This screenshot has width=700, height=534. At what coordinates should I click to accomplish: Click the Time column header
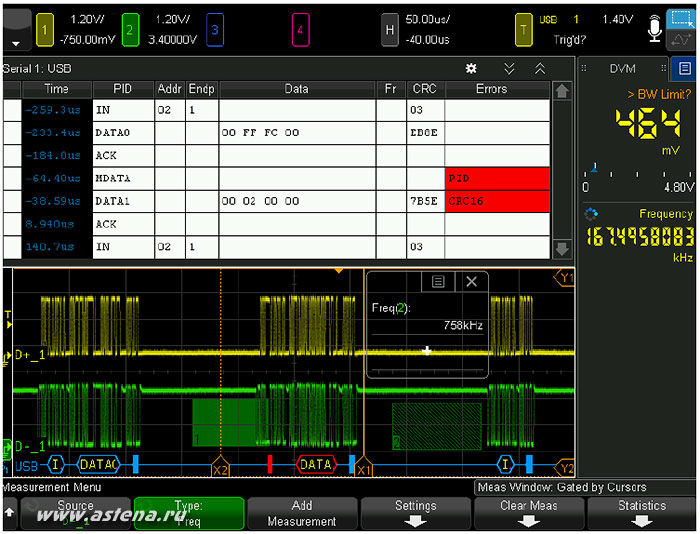pos(57,89)
